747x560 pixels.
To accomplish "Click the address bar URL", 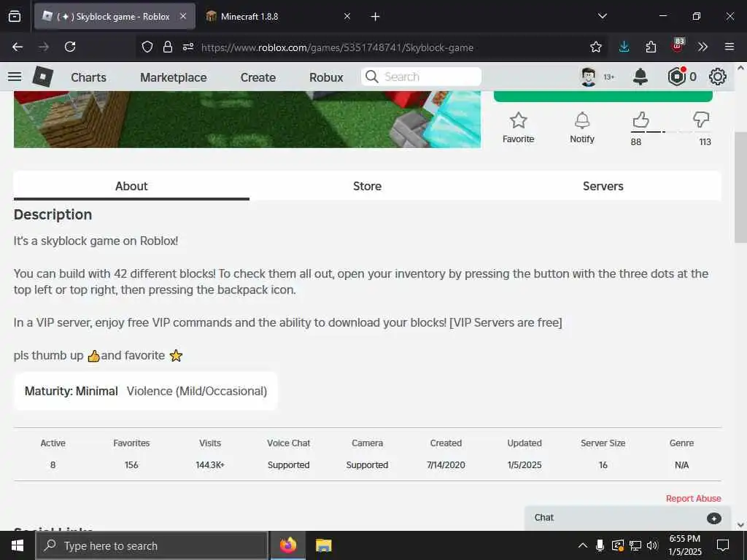I will (x=337, y=47).
